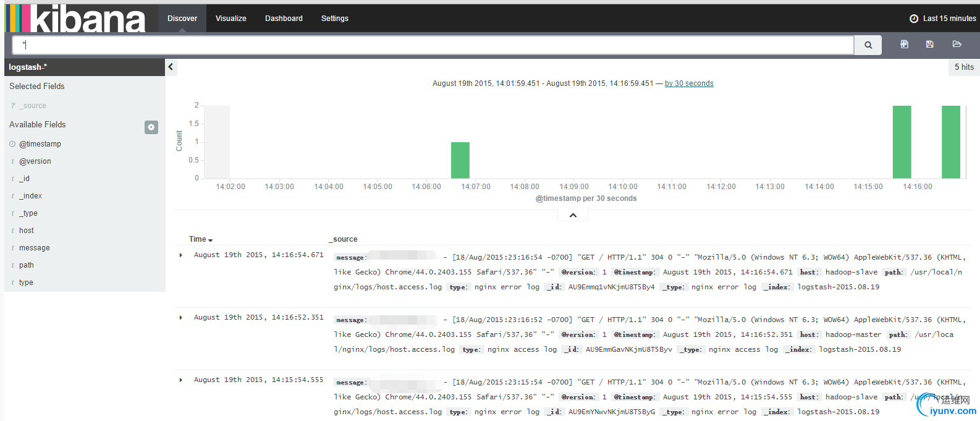Collapse the field sidebar with the arrow
This screenshot has height=421, width=980.
[x=171, y=67]
